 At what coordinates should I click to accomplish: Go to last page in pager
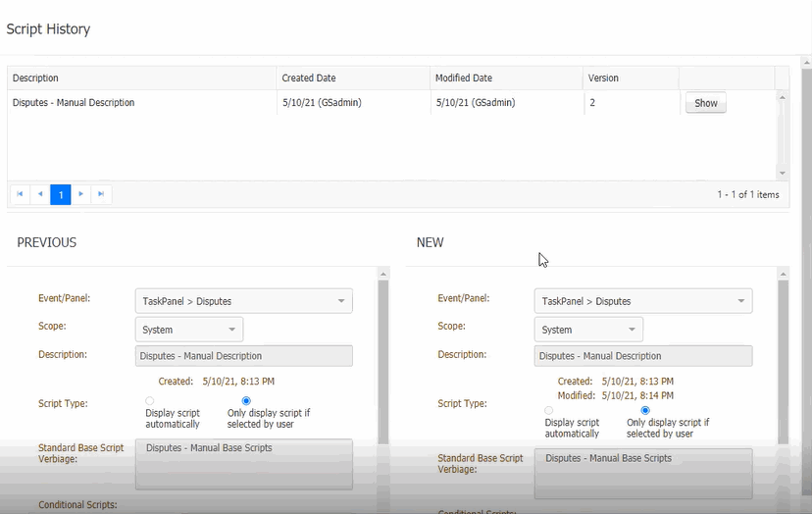coord(101,194)
